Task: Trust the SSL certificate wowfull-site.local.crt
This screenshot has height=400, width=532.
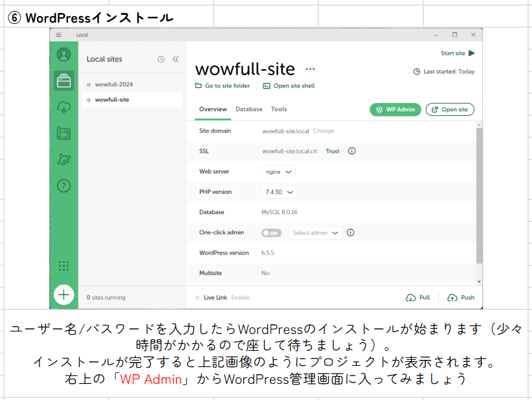Action: click(332, 151)
